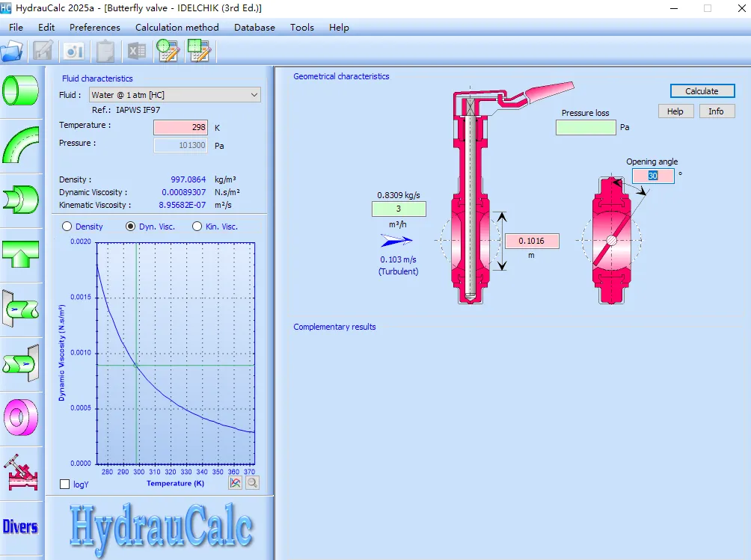
Task: Click the dynamic viscosity value 0.00089307
Action: (183, 192)
